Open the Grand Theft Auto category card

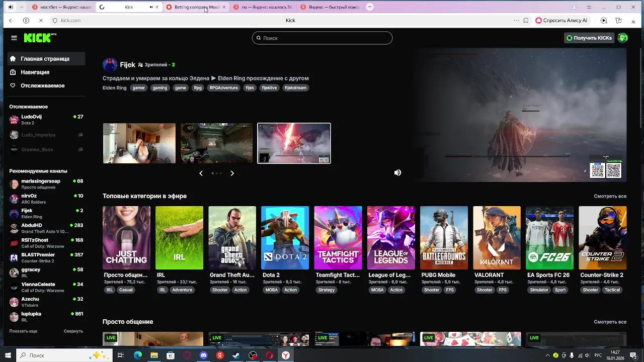pos(232,238)
